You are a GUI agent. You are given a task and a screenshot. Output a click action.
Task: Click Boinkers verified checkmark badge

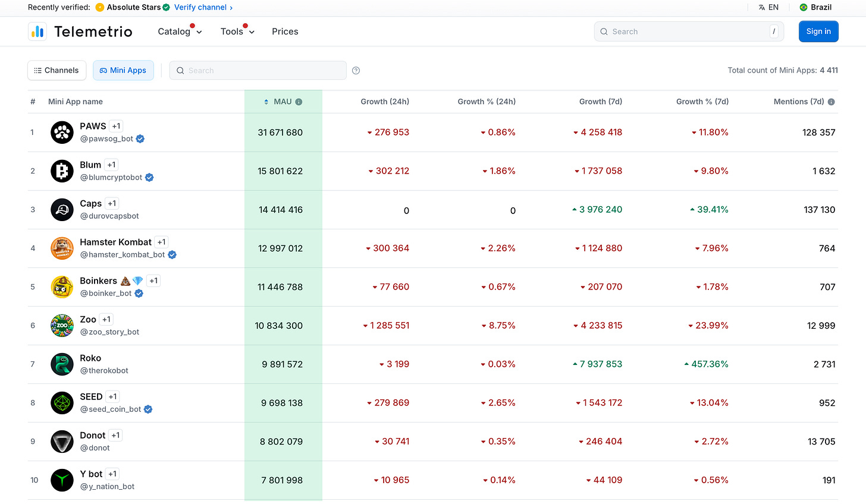click(139, 294)
